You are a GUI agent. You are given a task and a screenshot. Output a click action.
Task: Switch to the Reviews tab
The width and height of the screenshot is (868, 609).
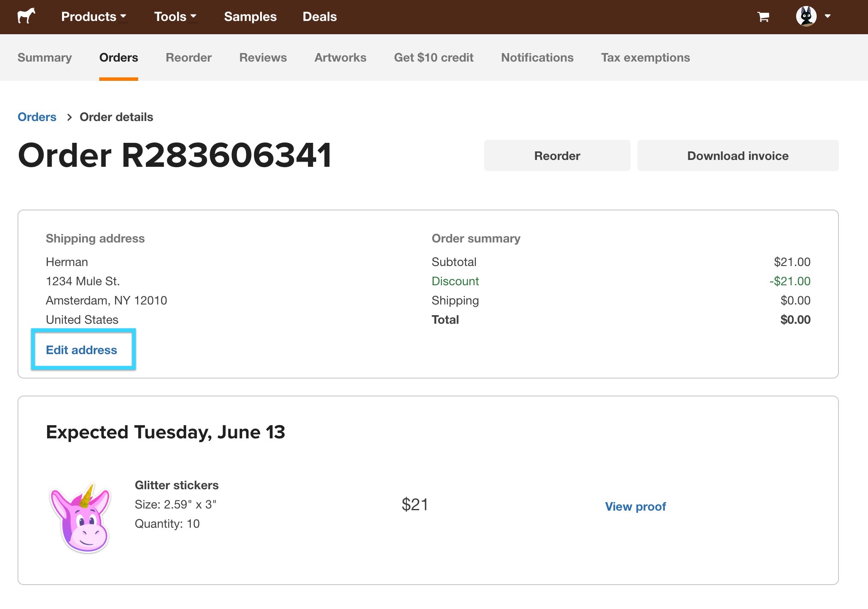[x=263, y=57]
